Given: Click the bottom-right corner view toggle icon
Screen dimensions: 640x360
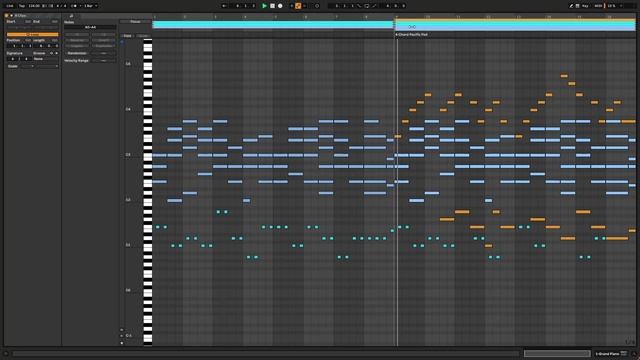Looking at the screenshot, I should [634, 353].
